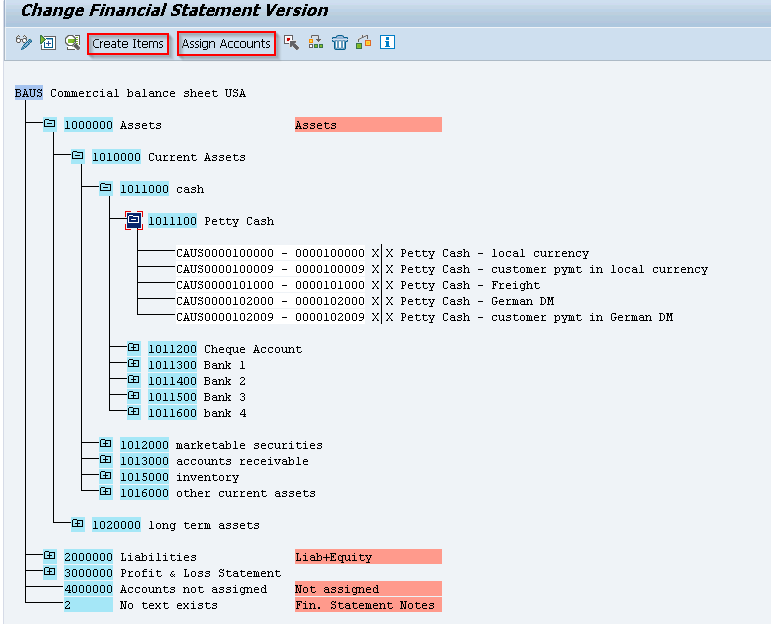Click the Expand subtree toolbar icon
This screenshot has height=624, width=771.
(x=48, y=43)
